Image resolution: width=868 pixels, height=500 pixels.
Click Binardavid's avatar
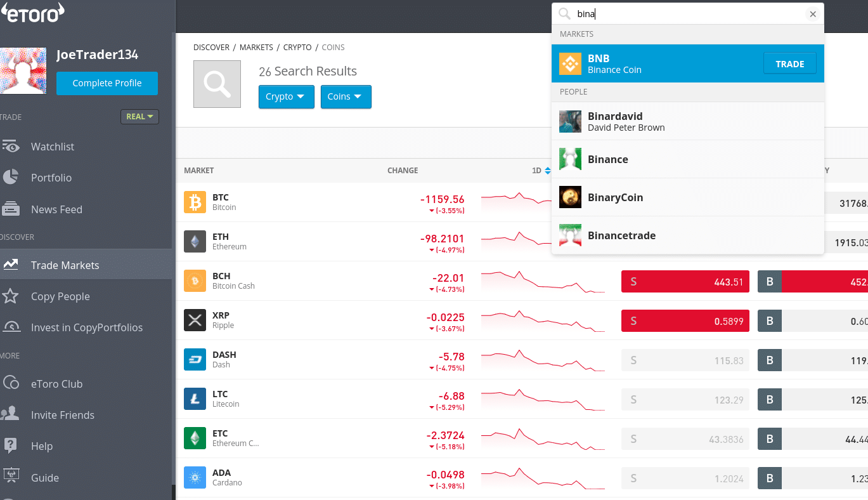point(570,121)
